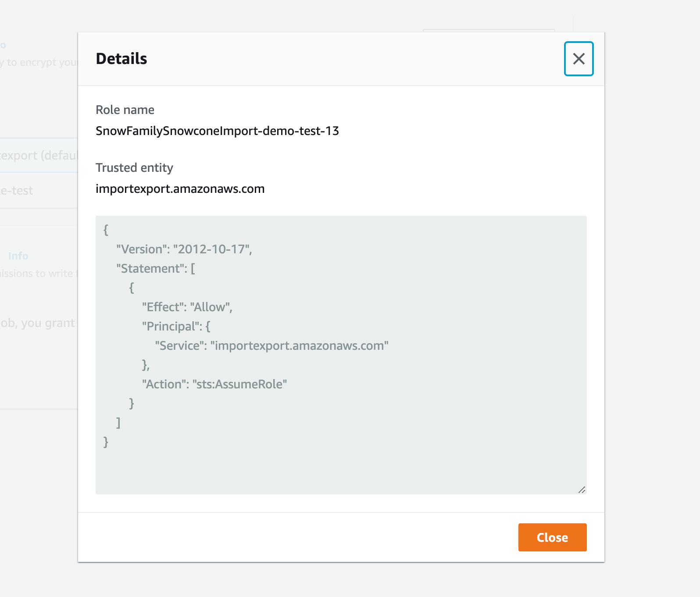This screenshot has width=700, height=597.
Task: Click the X icon to dismiss Details
Action: [x=579, y=59]
